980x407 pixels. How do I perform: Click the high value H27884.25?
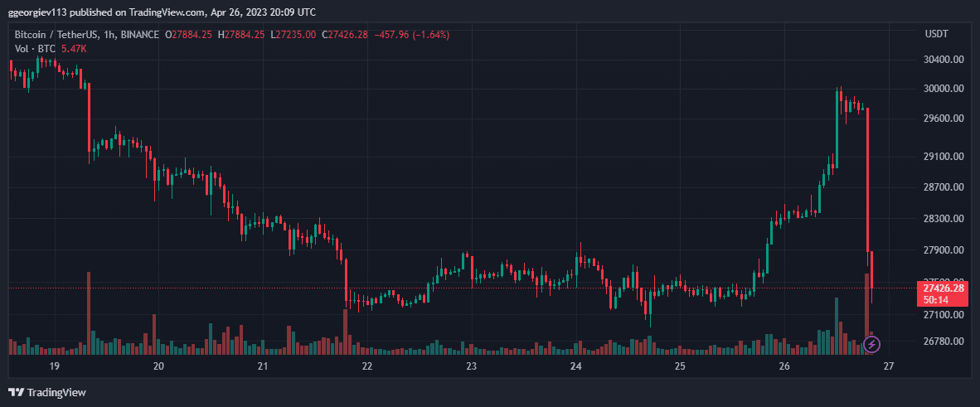(x=240, y=35)
